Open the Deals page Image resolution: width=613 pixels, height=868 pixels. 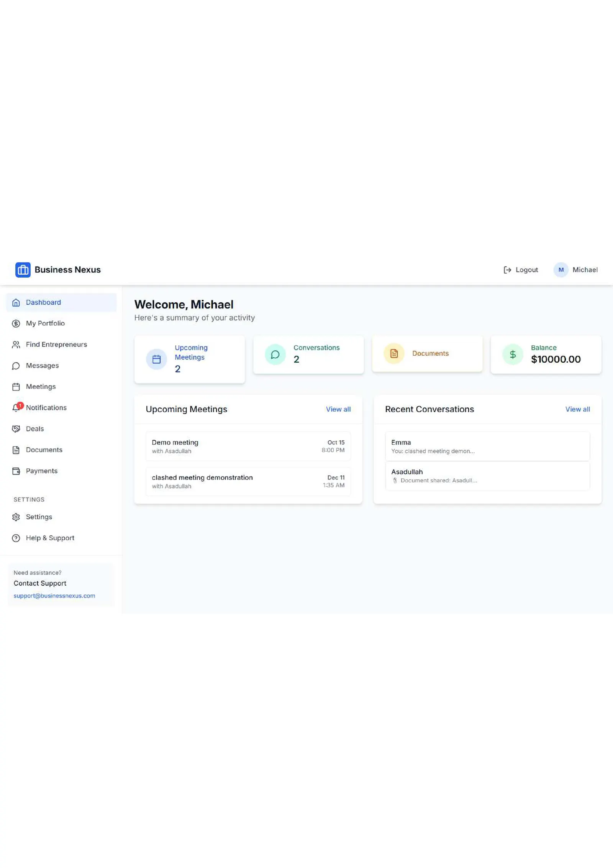coord(61,429)
